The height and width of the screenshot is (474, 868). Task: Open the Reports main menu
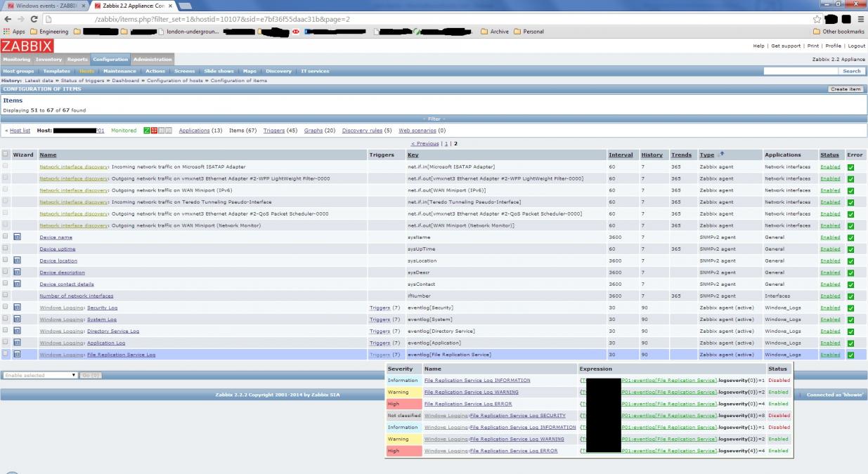77,60
